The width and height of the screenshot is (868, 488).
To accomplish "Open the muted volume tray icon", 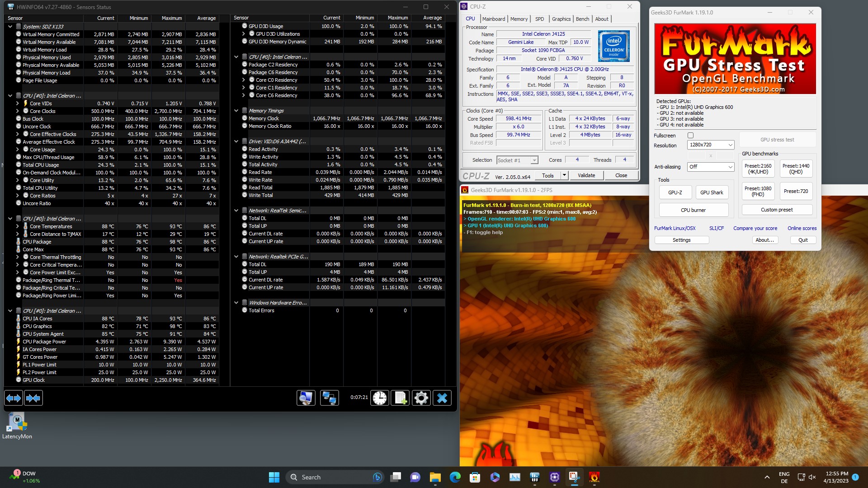I will pyautogui.click(x=812, y=477).
